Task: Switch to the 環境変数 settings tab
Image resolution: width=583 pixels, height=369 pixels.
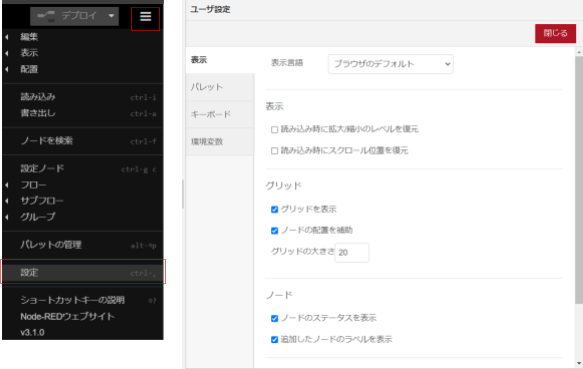Action: (x=220, y=142)
